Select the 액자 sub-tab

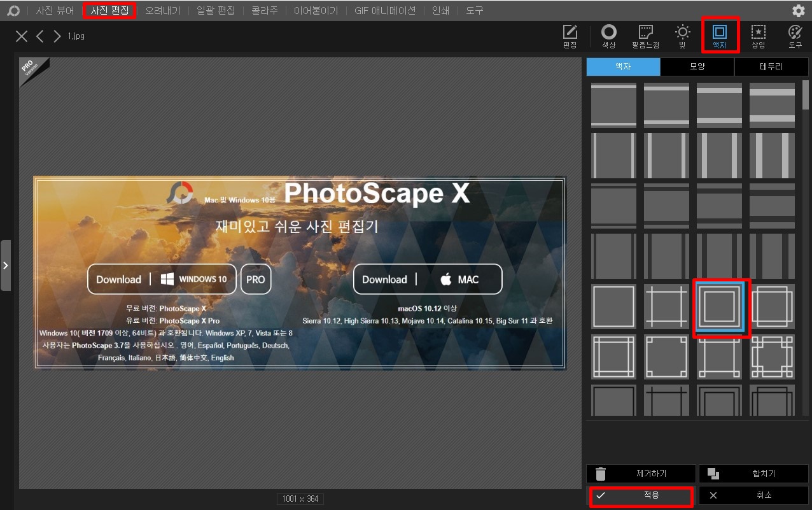pos(623,67)
